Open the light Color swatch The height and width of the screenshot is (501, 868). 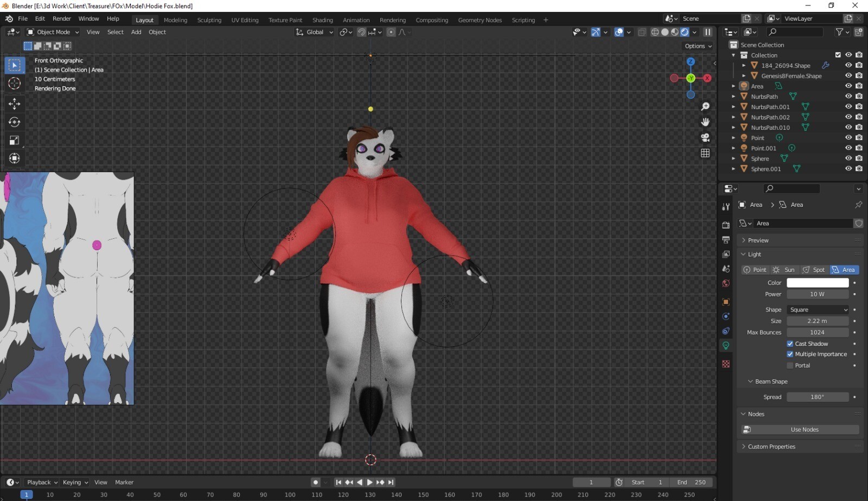[818, 282]
